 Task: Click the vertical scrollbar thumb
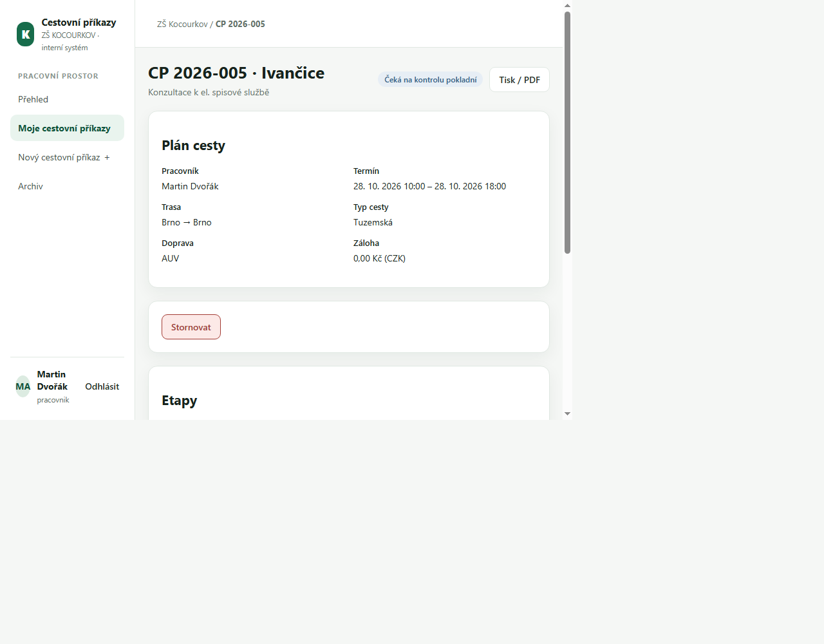coord(567,132)
